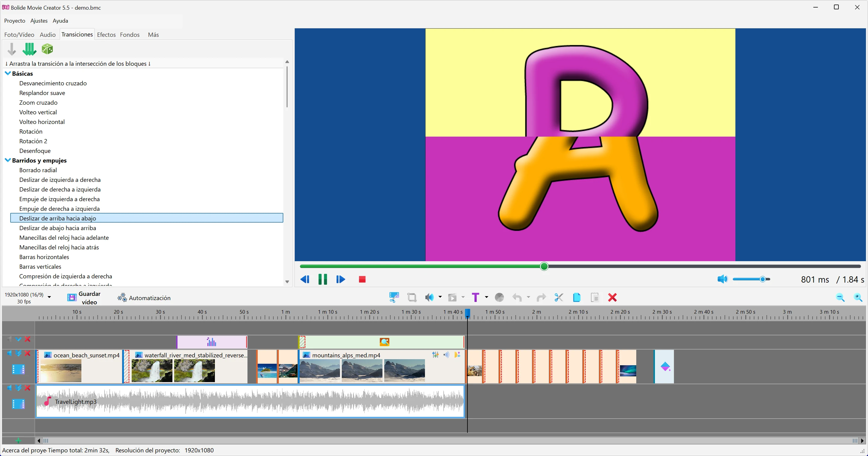Collapse the Básicas transitions group
Image resolution: width=868 pixels, height=456 pixels.
[8, 73]
